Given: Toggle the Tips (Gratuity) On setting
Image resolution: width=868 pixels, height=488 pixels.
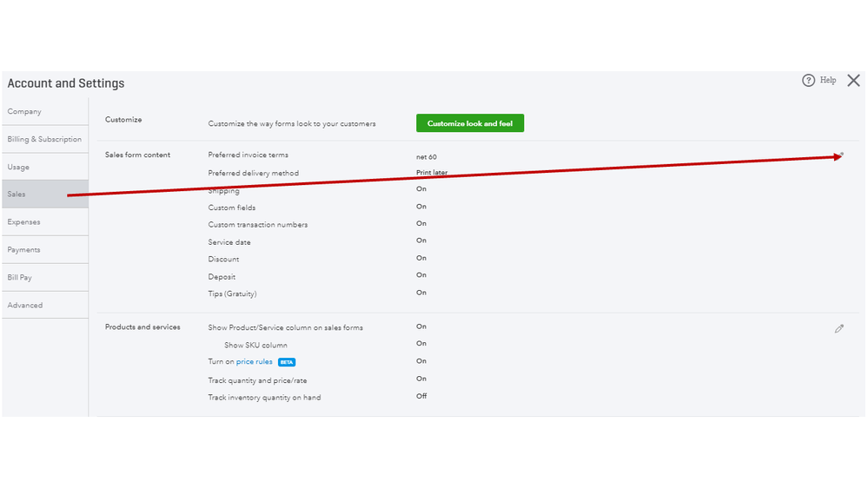Looking at the screenshot, I should (x=421, y=293).
